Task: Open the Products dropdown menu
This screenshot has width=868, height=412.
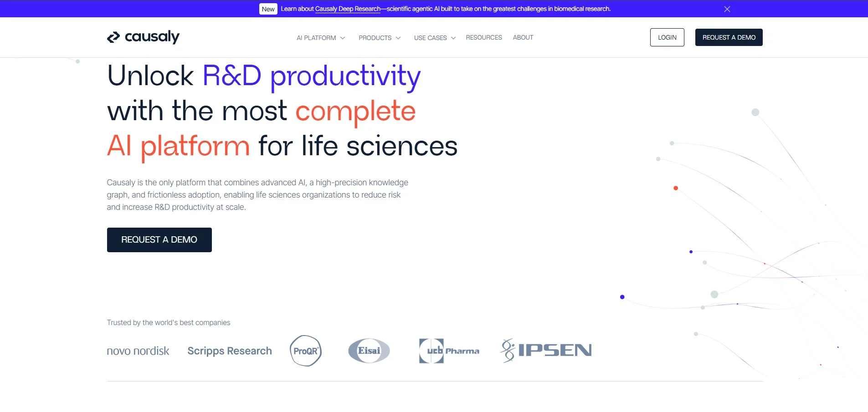Action: point(379,38)
